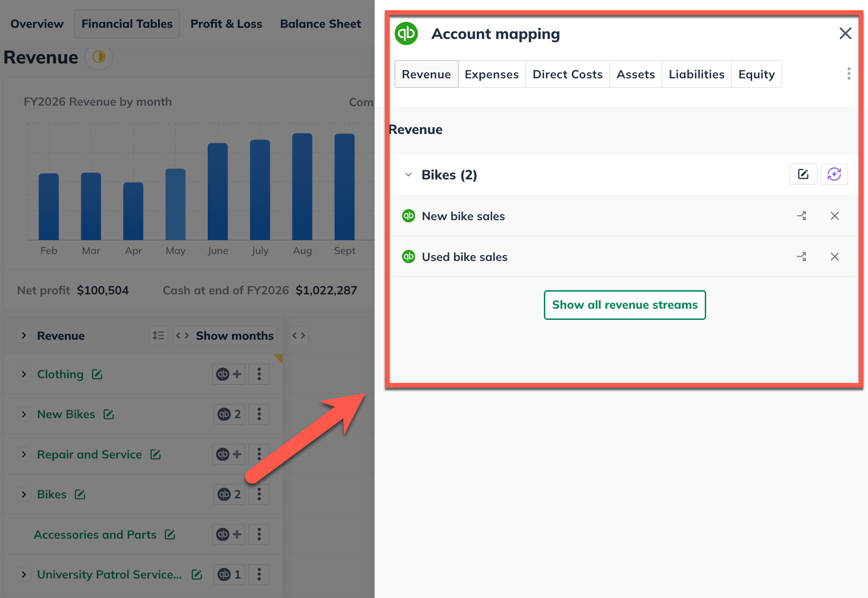Expand the Repair and Service row
Viewport: 868px width, 598px height.
[x=24, y=454]
